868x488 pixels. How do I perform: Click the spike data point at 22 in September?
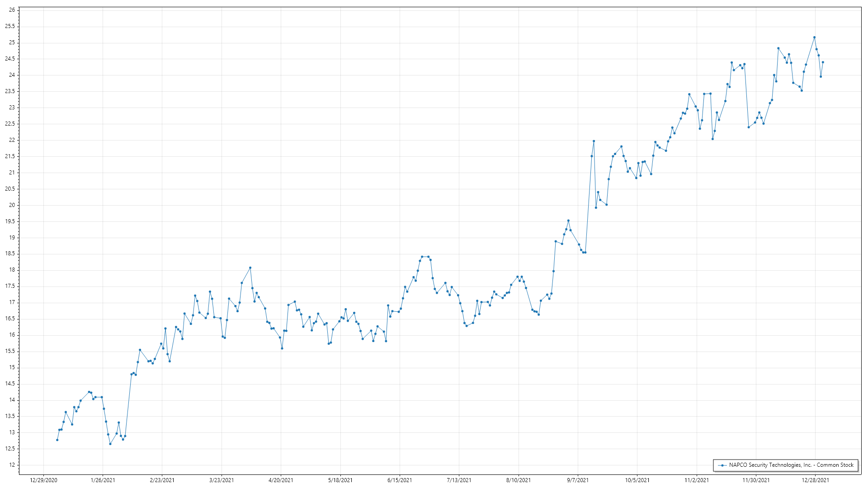[x=594, y=141]
